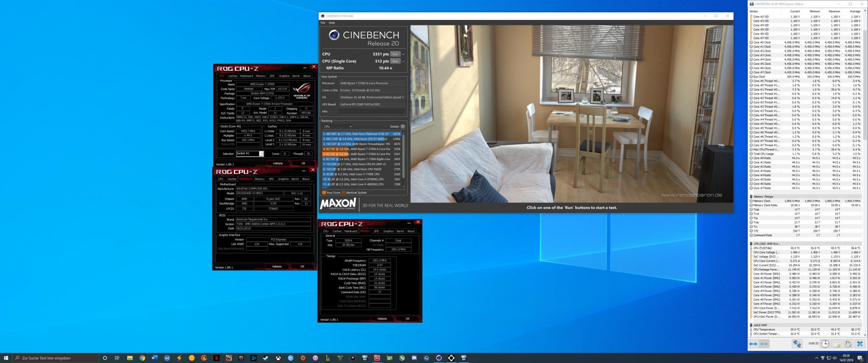
Task: Expand ranking Details button
Action: 403,126
